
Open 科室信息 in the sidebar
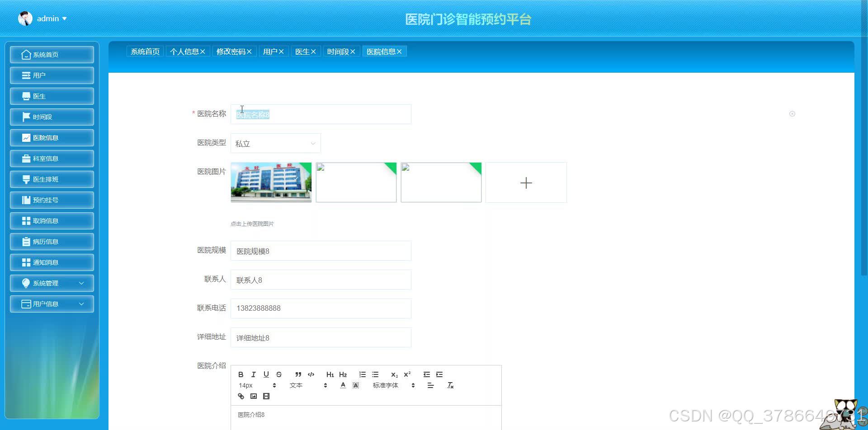(x=52, y=159)
